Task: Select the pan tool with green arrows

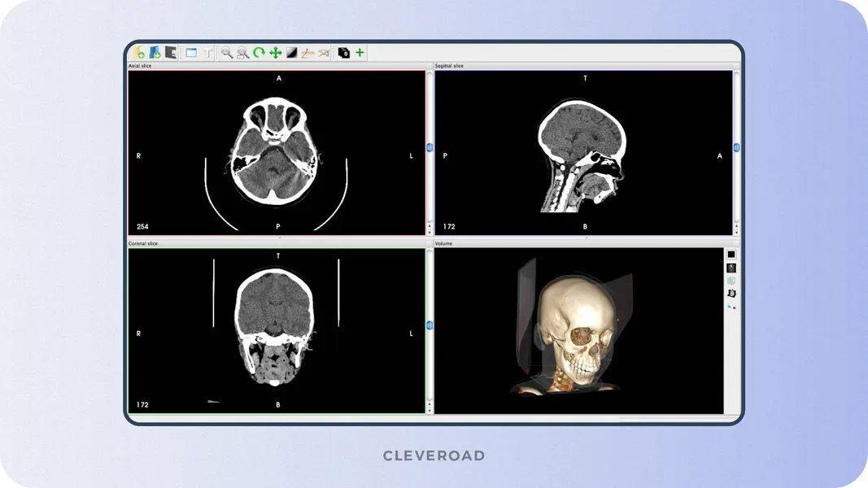Action: click(x=274, y=53)
